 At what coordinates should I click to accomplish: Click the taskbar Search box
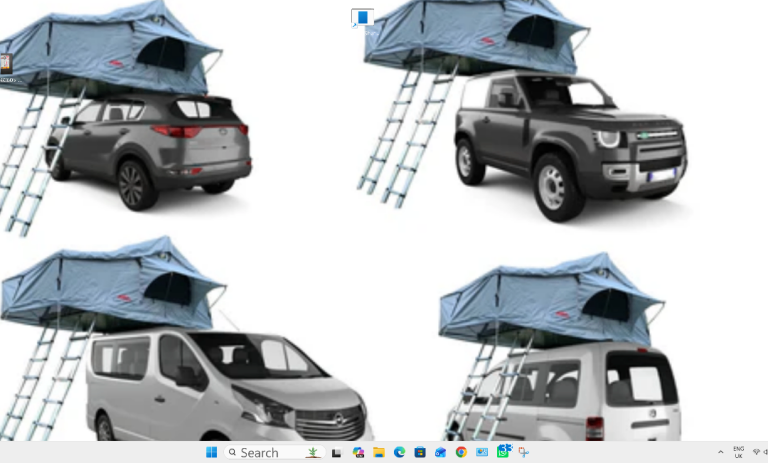click(275, 452)
